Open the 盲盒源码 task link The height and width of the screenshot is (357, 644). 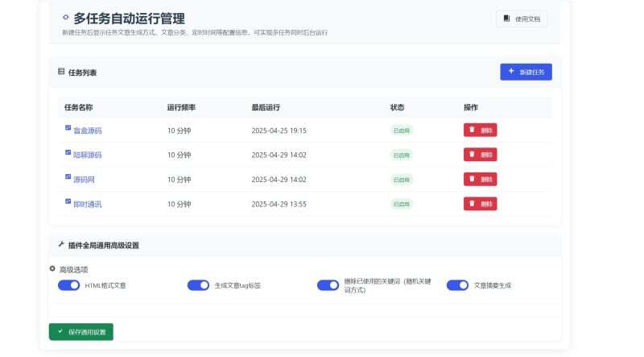point(88,131)
